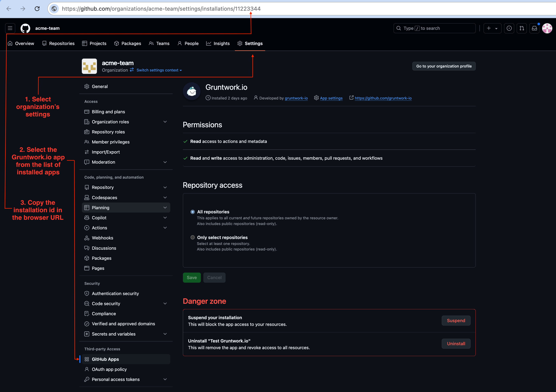
Task: Toggle the GitHub Apps menu item
Action: (105, 359)
